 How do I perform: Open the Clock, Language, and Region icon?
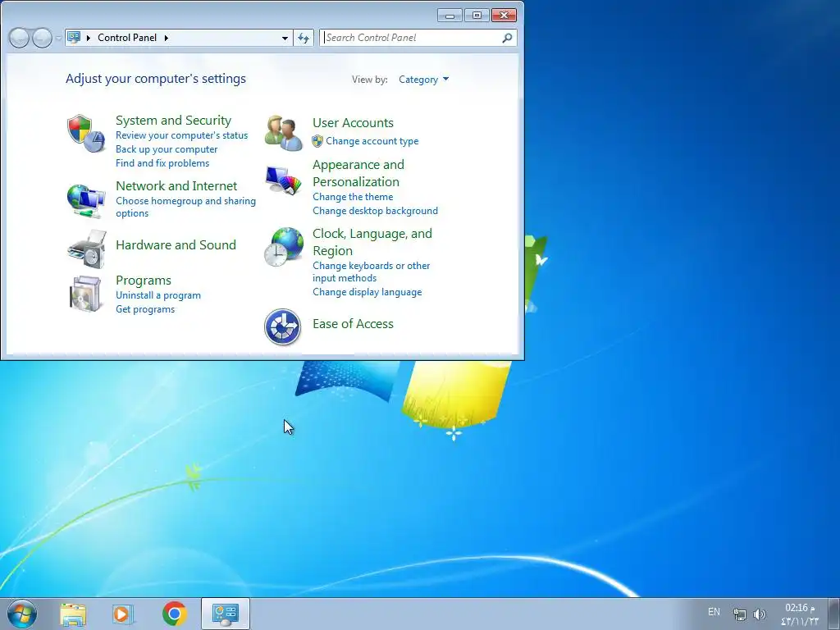283,247
